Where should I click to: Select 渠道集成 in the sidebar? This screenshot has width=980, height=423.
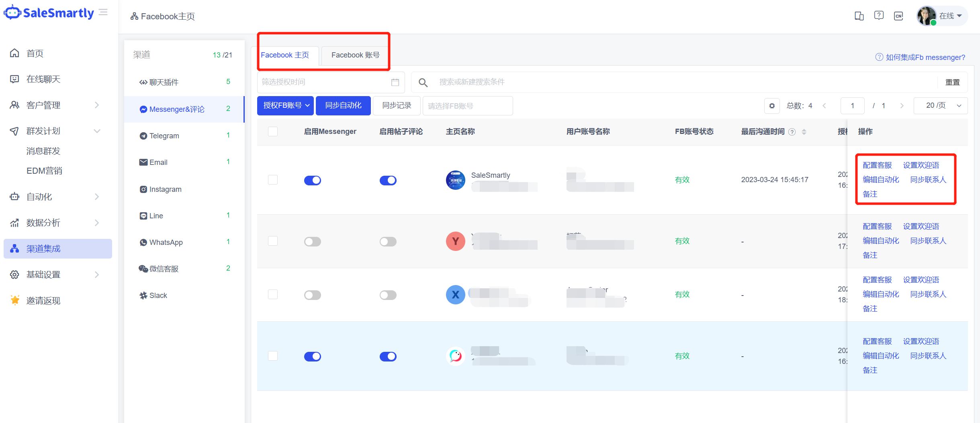pyautogui.click(x=58, y=248)
